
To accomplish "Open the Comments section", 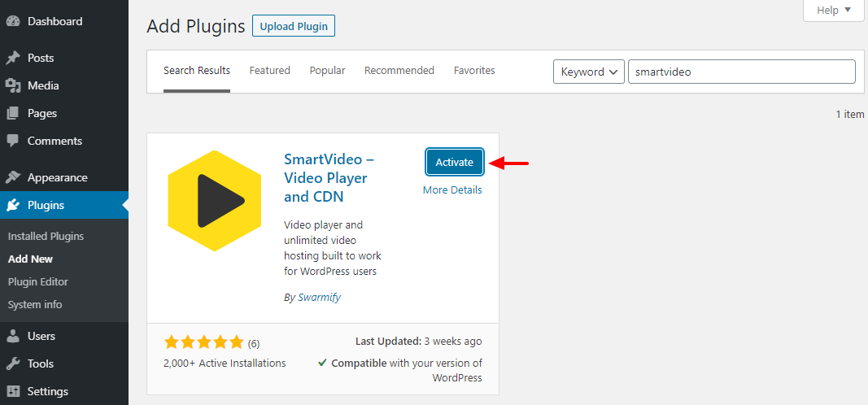I will [x=64, y=141].
